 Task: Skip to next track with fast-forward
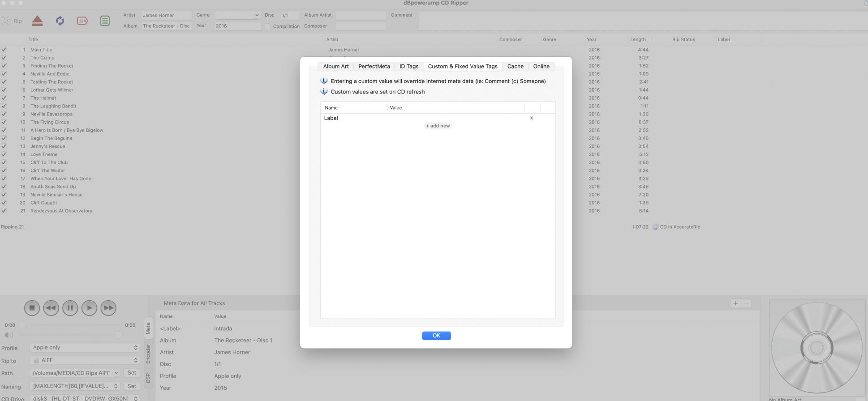pos(108,308)
